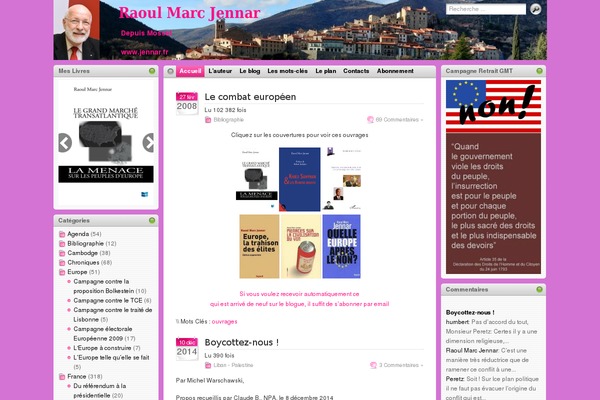This screenshot has height=400, width=600.
Task: Open the Liban - Palestine category link
Action: (233, 365)
